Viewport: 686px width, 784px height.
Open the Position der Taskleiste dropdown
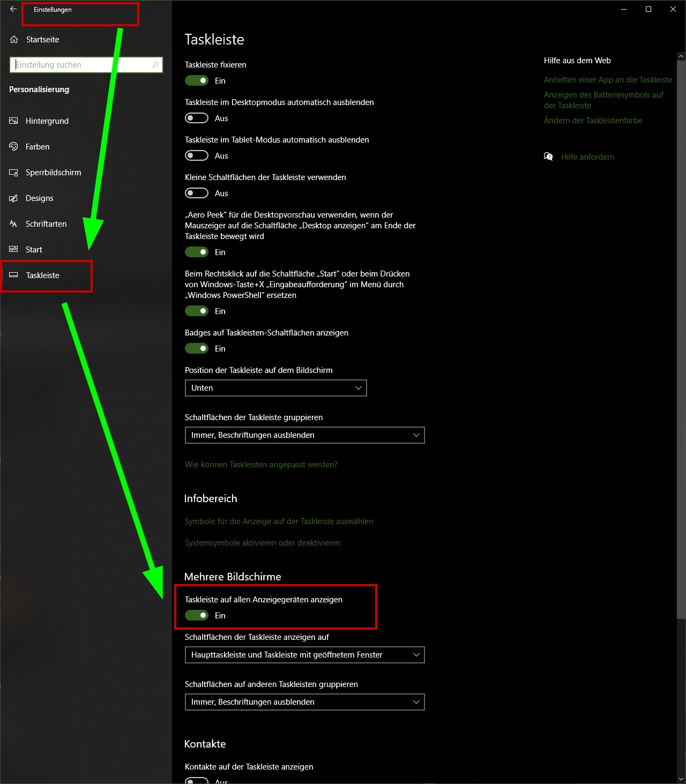pos(275,388)
